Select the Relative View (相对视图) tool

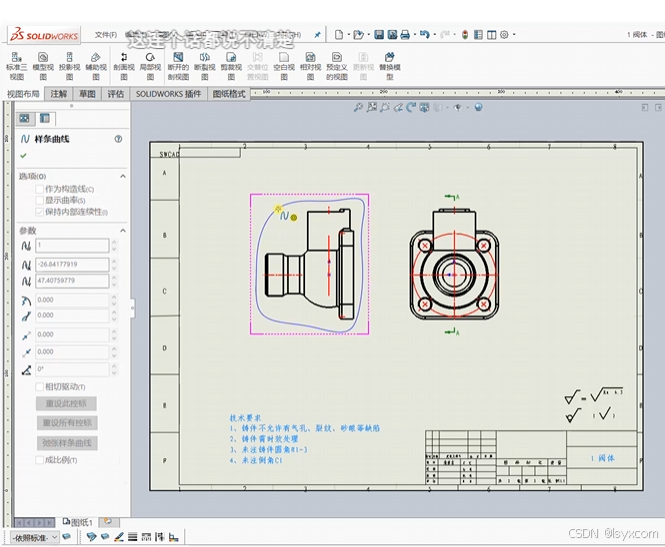(x=310, y=66)
